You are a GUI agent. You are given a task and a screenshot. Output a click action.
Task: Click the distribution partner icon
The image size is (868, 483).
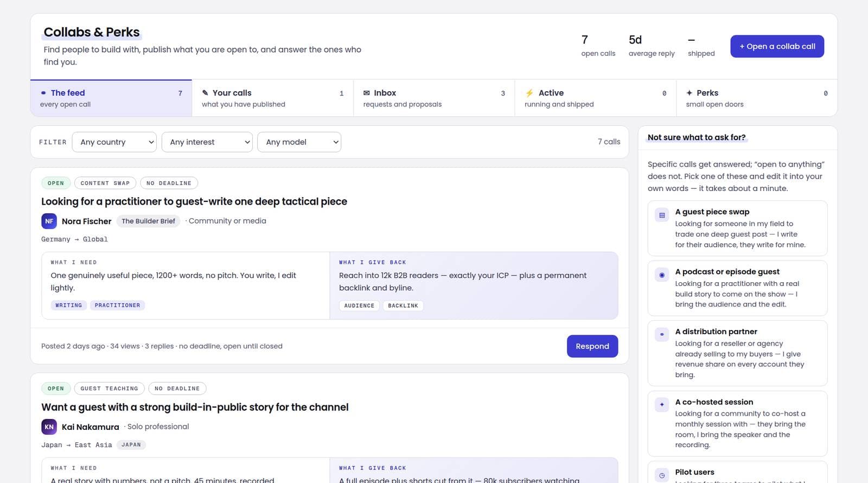662,334
